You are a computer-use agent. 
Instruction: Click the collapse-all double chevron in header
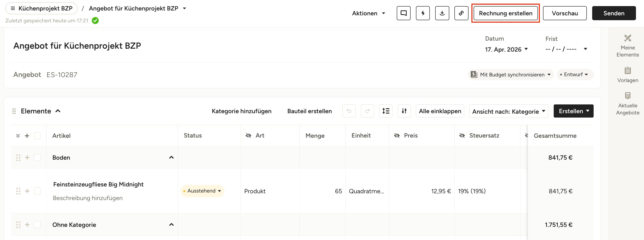coord(18,136)
